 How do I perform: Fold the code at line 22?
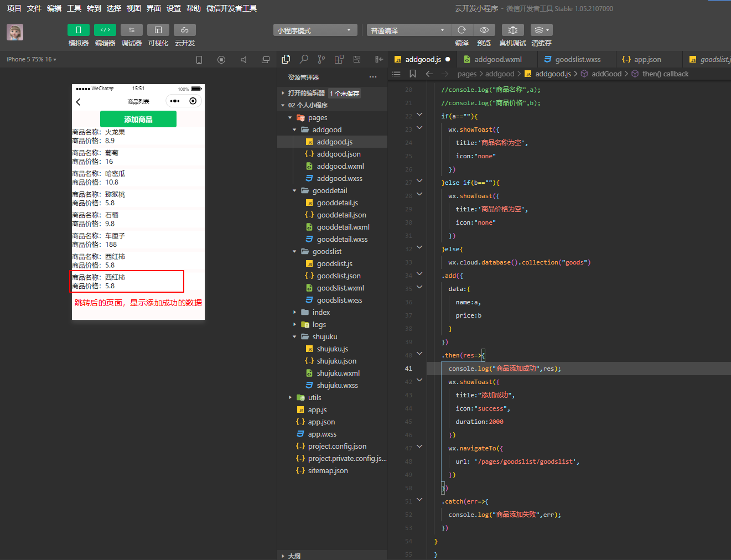(419, 115)
